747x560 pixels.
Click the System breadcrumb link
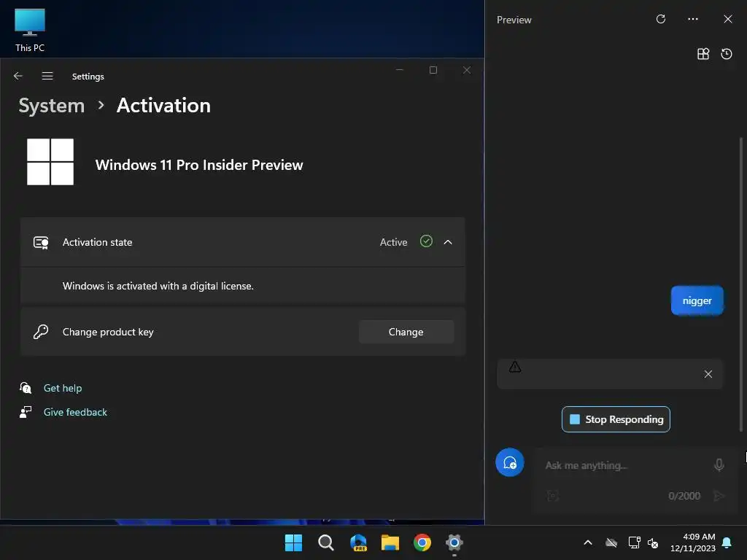tap(52, 106)
